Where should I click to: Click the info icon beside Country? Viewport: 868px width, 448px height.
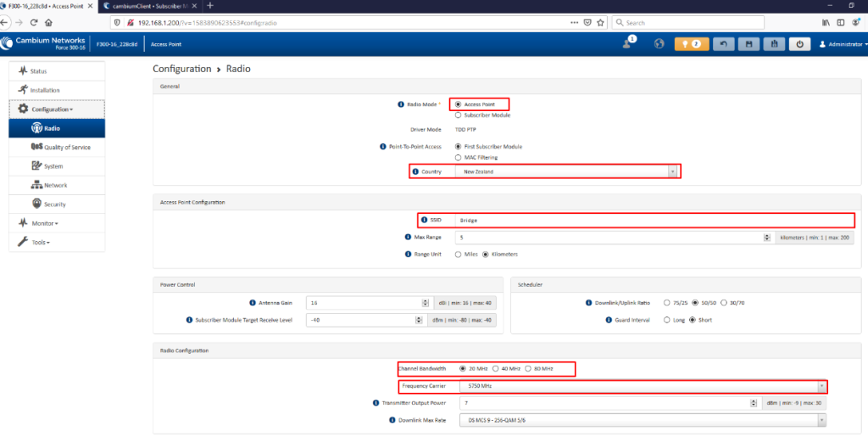(415, 171)
